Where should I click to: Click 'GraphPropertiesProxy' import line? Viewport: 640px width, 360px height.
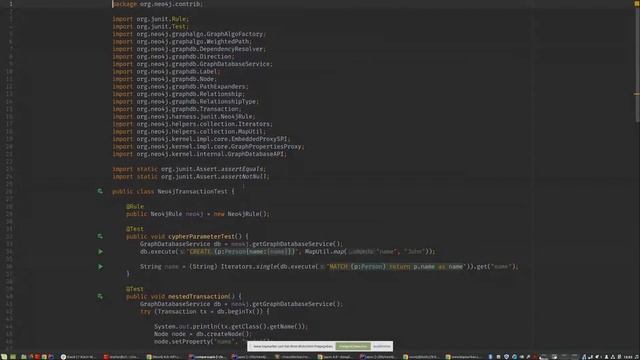[208, 147]
